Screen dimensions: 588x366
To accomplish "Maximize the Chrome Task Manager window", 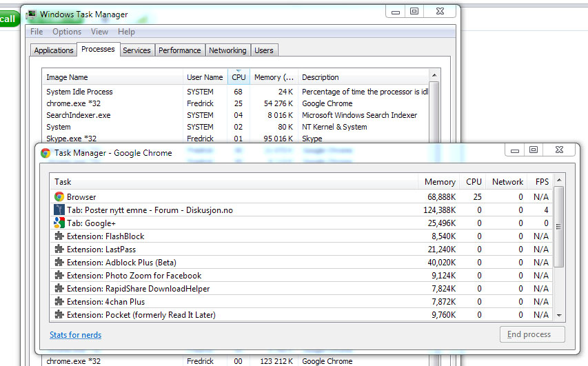I will click(534, 150).
